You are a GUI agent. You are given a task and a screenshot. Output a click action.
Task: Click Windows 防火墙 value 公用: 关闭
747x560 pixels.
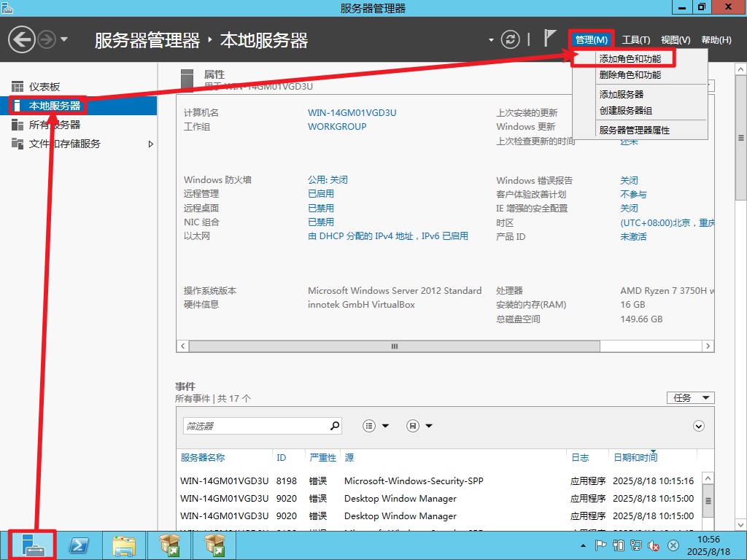(328, 180)
